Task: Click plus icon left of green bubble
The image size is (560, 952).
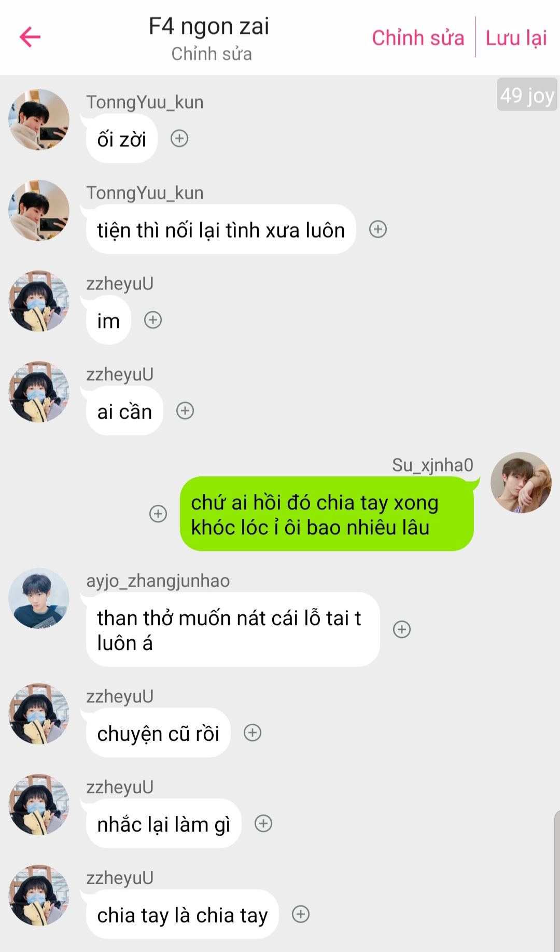Action: [x=158, y=514]
